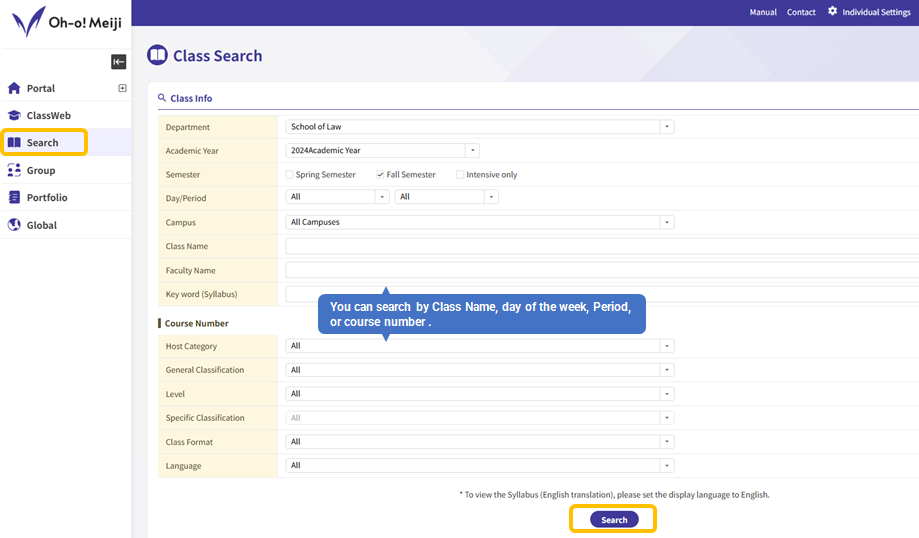Enable the Spring Semester checkbox

pyautogui.click(x=290, y=175)
